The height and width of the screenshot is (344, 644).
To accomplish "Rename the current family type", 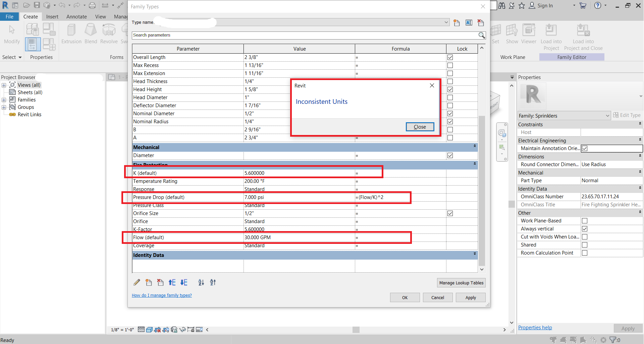I will coord(469,22).
